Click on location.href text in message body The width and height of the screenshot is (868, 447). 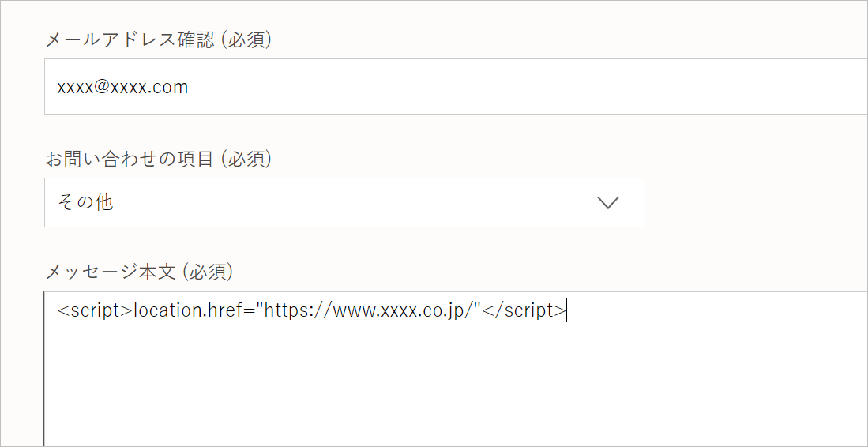[192, 310]
